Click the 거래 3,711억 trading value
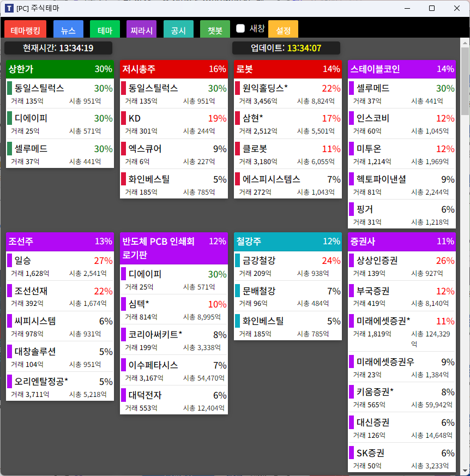This screenshot has width=470, height=476. tap(30, 394)
